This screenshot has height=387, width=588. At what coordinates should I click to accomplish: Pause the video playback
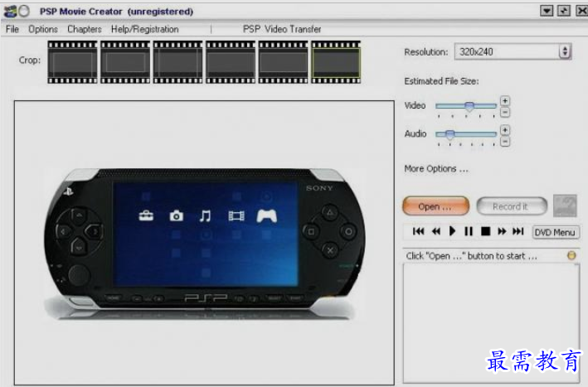click(x=469, y=231)
